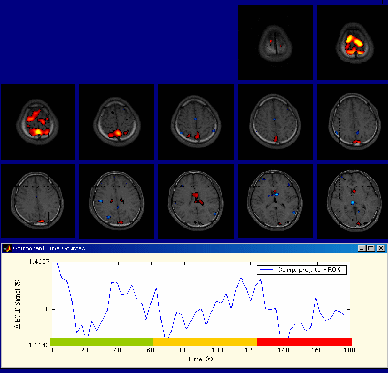This screenshot has width=388, height=373.
Task: View the bottom-row slice with large central red cluster
Action: coord(195,201)
